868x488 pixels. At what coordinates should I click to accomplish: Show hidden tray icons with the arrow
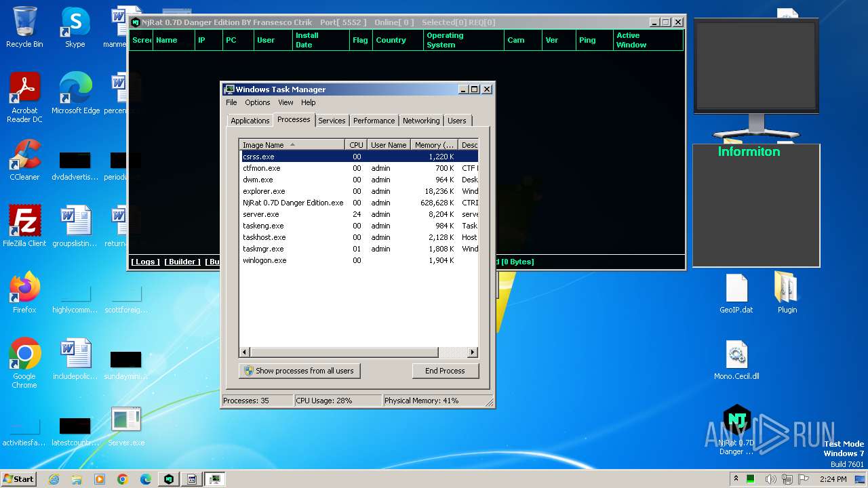tap(736, 479)
